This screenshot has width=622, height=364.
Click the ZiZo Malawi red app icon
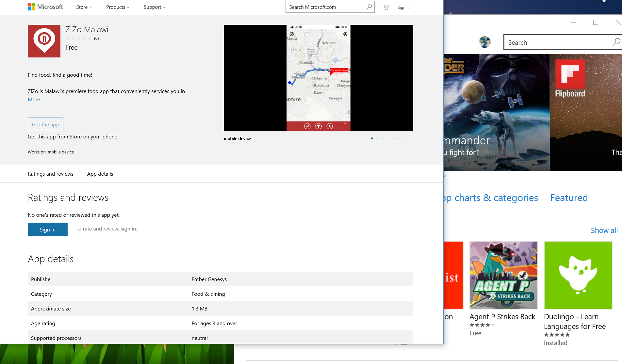click(x=44, y=41)
